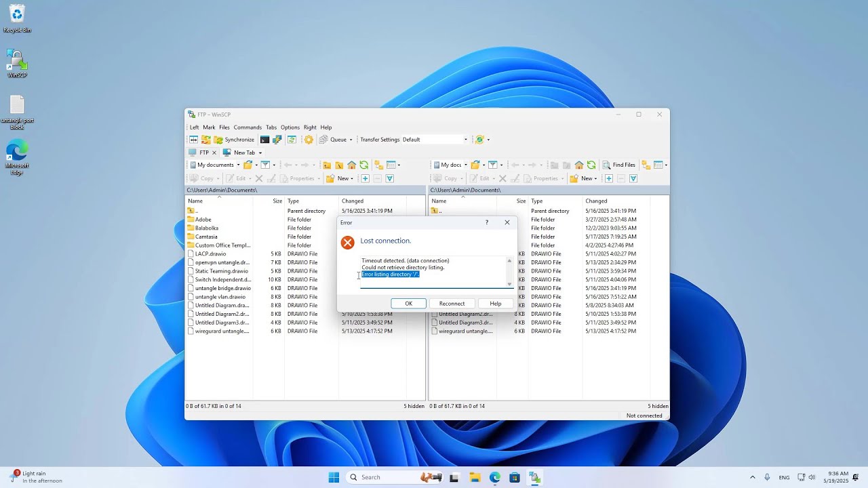Click Select Files plus icon, left panel
Viewport: 868px width, 488px height.
[x=365, y=178]
